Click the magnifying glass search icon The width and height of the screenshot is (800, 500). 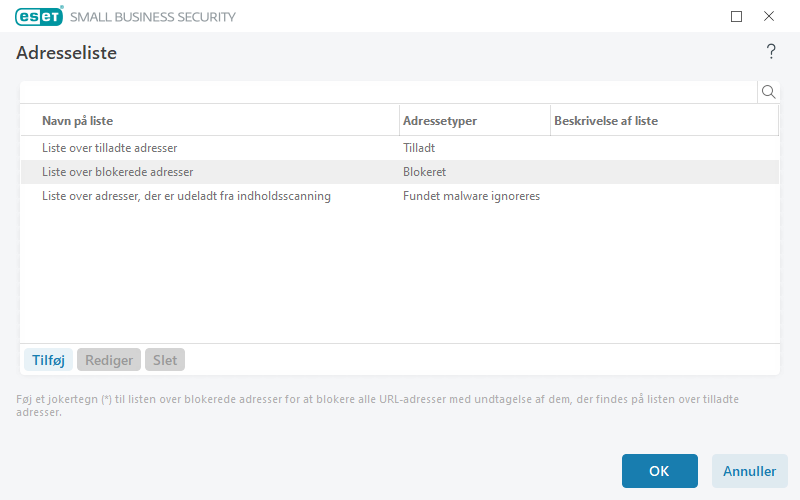point(769,92)
